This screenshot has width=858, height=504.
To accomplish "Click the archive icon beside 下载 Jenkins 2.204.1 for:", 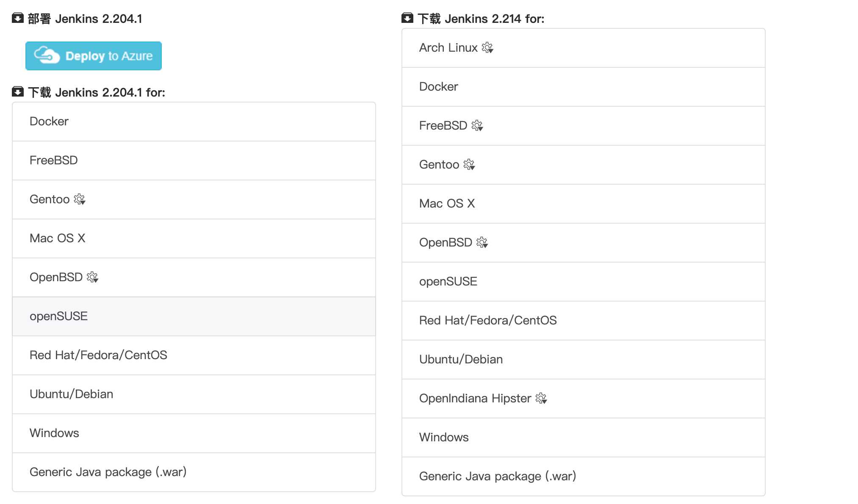I will tap(18, 91).
